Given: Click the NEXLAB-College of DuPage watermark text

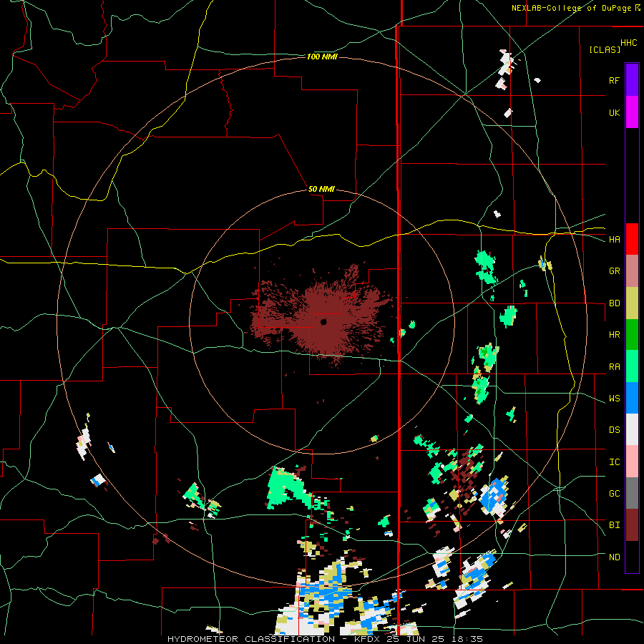Looking at the screenshot, I should (572, 8).
